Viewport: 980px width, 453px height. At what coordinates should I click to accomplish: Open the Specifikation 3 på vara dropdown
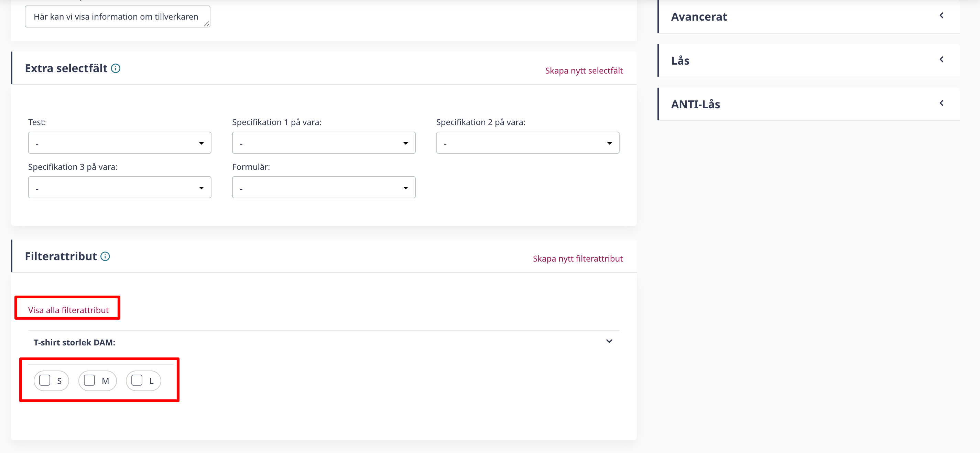click(x=119, y=188)
